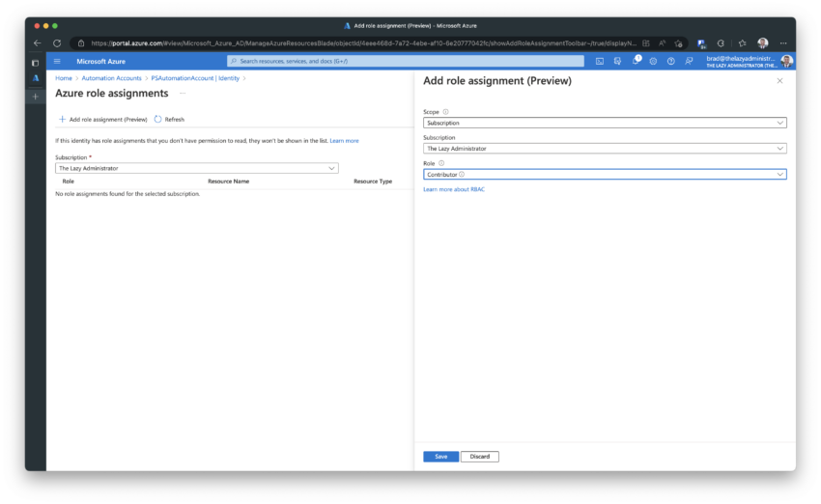Open a new tab with the plus icon
The height and width of the screenshot is (504, 821).
coord(36,97)
